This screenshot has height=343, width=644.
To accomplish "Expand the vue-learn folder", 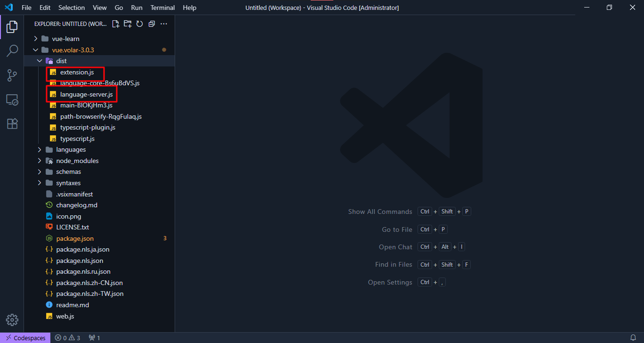I will [x=65, y=39].
